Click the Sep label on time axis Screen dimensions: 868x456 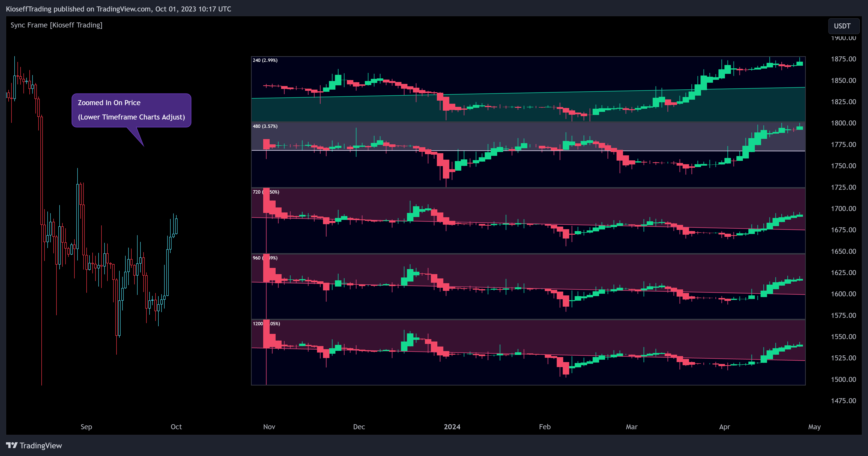pyautogui.click(x=86, y=427)
